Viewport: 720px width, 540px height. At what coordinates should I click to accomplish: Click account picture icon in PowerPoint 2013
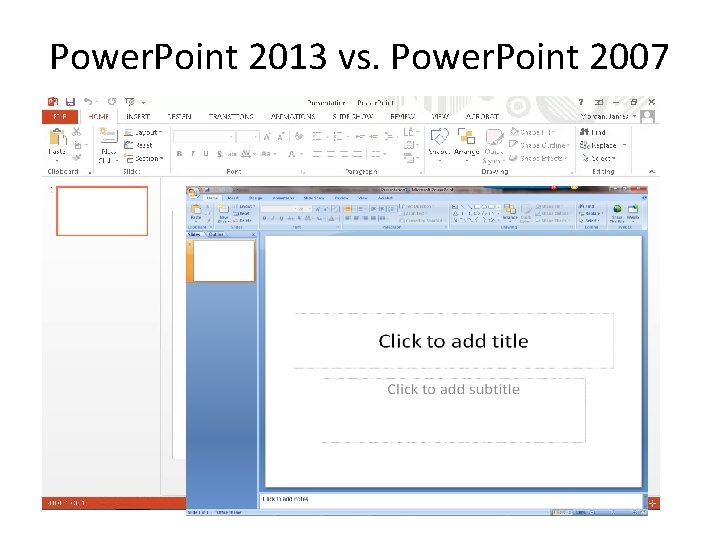point(647,117)
